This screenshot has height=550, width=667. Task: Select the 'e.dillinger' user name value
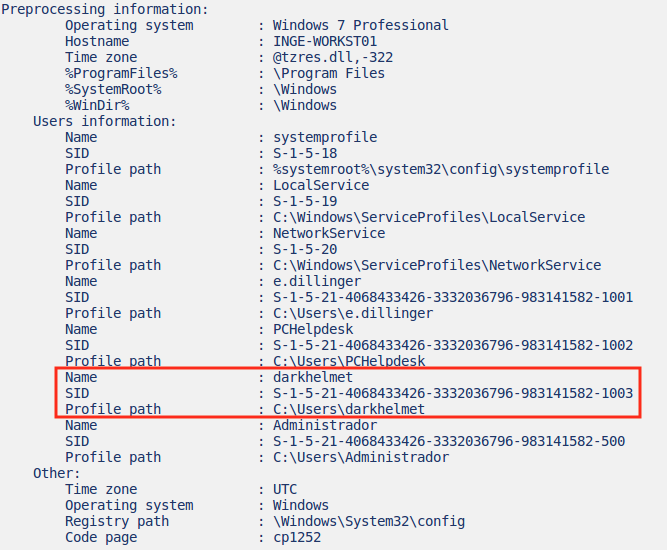(x=317, y=281)
